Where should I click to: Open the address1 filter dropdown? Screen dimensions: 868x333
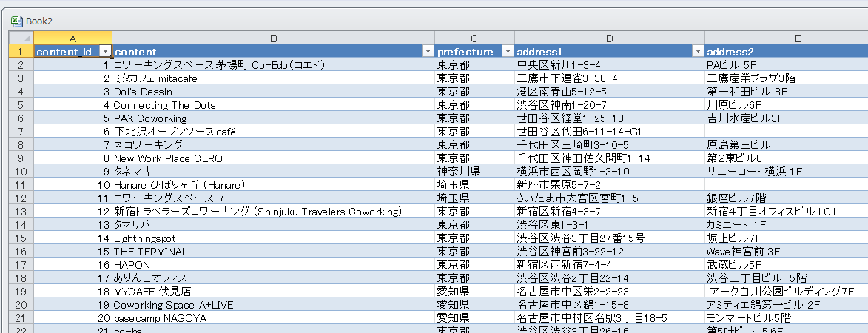[698, 52]
